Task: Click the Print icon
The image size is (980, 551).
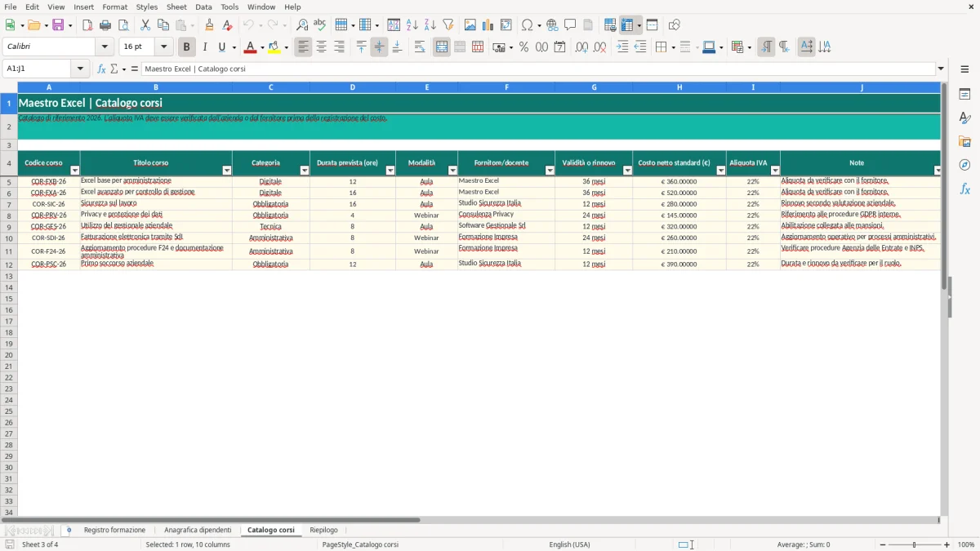Action: [x=105, y=25]
